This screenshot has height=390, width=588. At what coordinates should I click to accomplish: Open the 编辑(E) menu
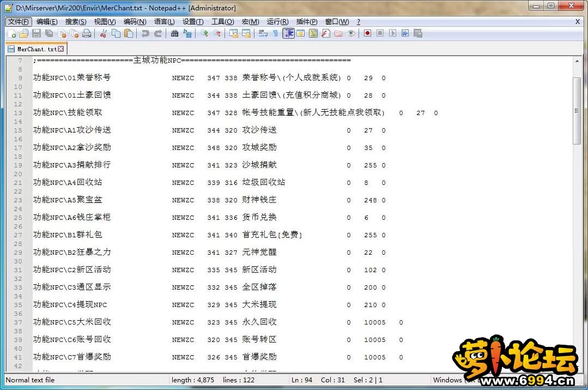click(x=47, y=22)
